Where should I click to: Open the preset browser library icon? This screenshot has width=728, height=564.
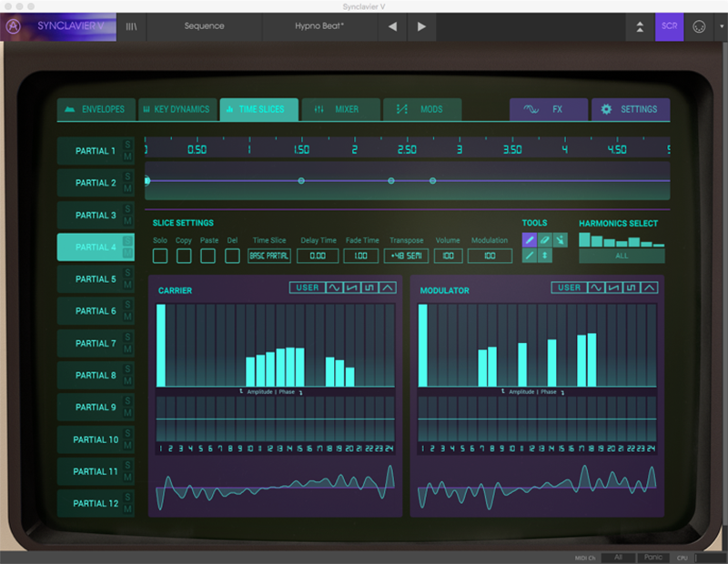pos(131,26)
